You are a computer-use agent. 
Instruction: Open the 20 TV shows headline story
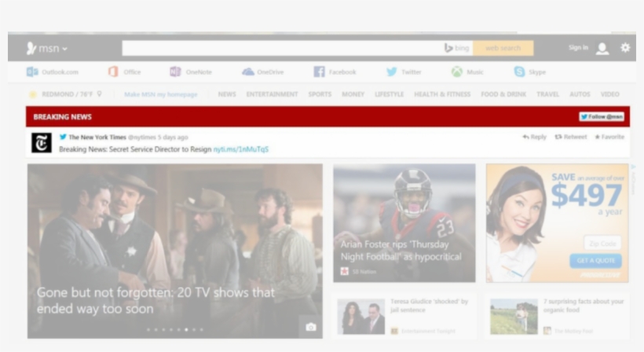[156, 300]
